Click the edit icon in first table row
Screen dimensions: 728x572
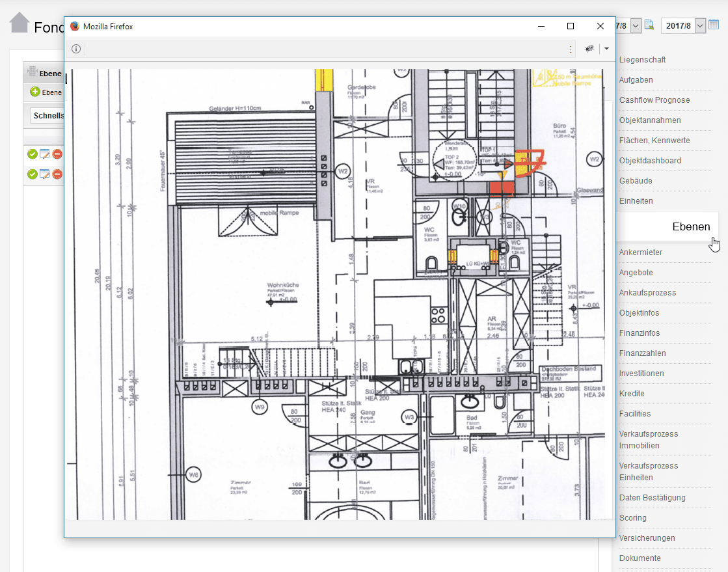pyautogui.click(x=45, y=154)
